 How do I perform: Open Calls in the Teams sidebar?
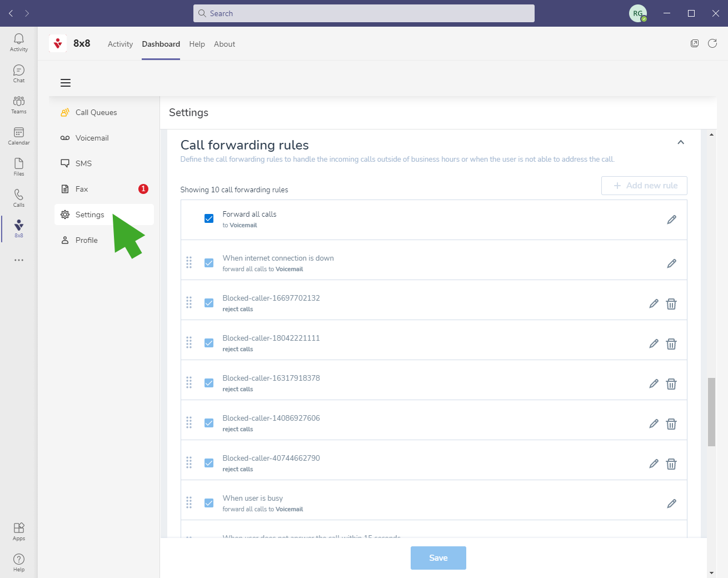pos(19,197)
